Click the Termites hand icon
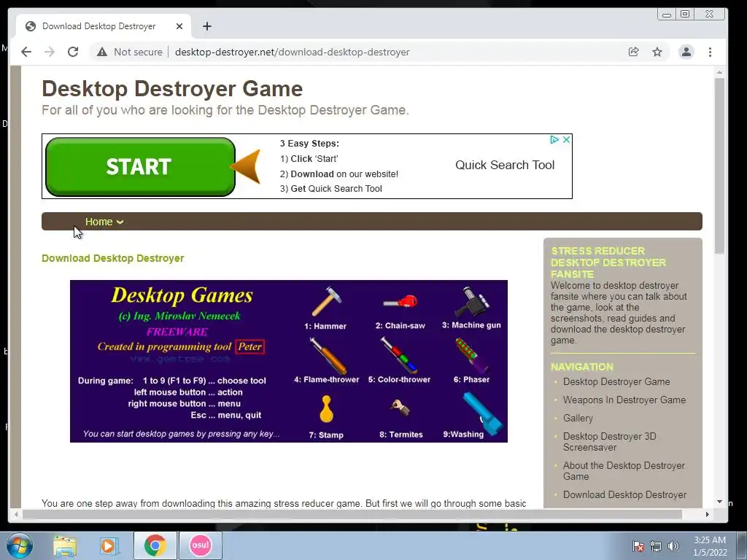The height and width of the screenshot is (560, 747). 400,408
